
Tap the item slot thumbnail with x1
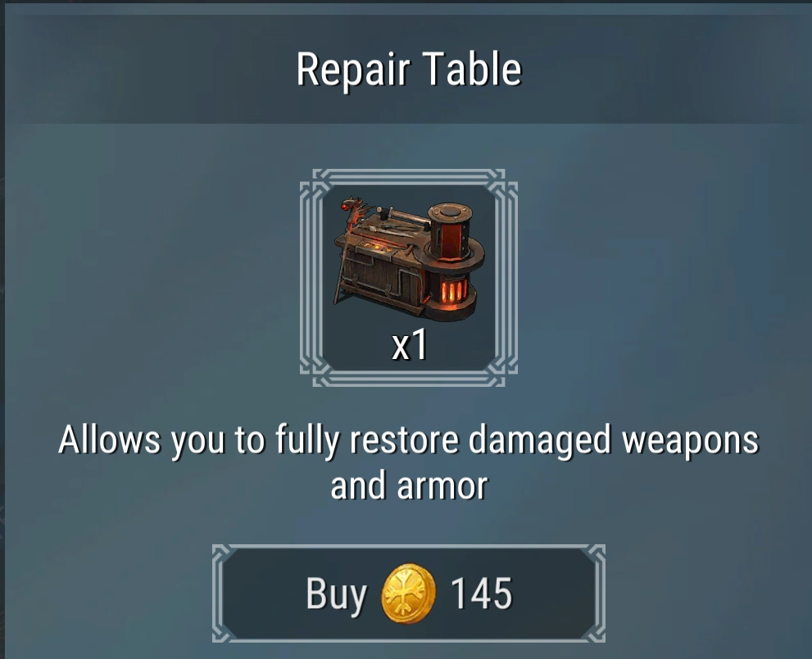click(409, 278)
